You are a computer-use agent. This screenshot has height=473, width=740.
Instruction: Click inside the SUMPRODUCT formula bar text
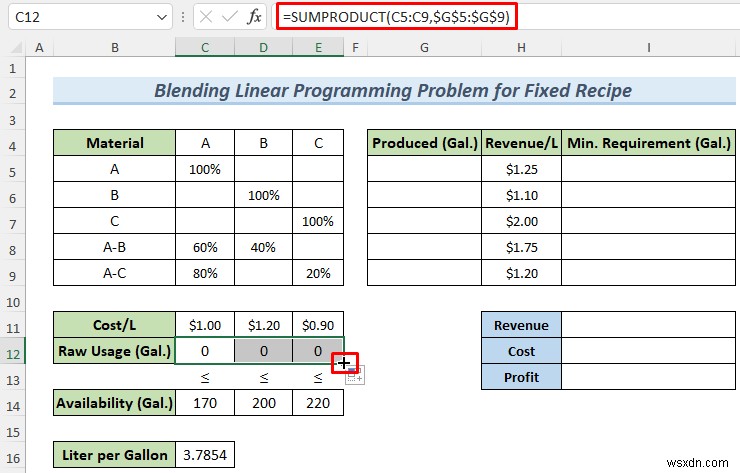click(x=396, y=17)
